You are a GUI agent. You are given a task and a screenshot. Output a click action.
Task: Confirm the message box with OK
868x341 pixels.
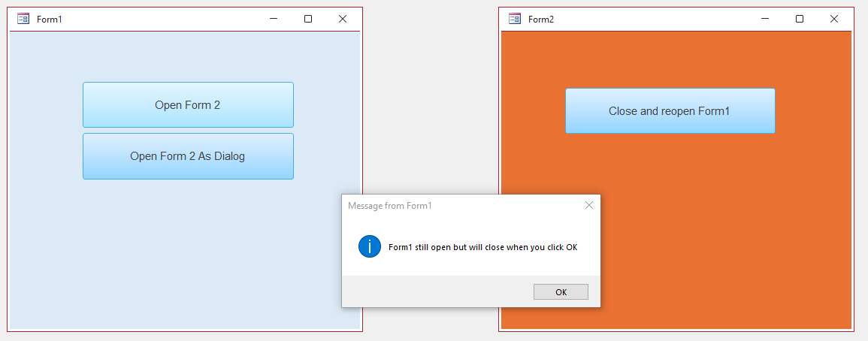click(x=561, y=291)
